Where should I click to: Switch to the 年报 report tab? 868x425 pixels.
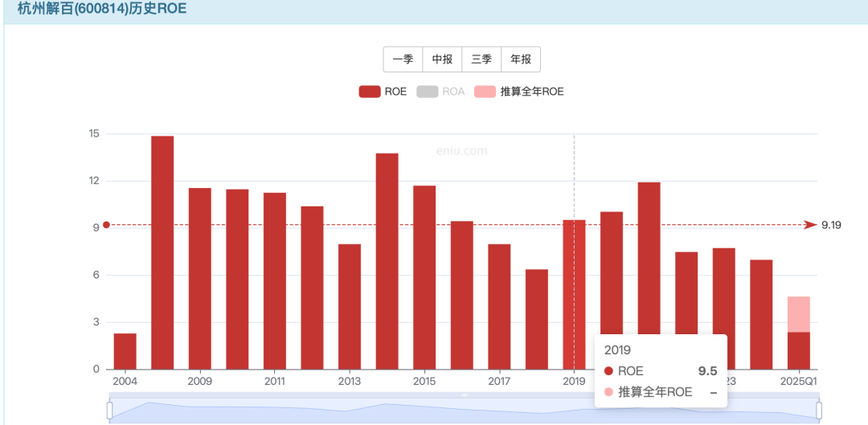(x=521, y=59)
